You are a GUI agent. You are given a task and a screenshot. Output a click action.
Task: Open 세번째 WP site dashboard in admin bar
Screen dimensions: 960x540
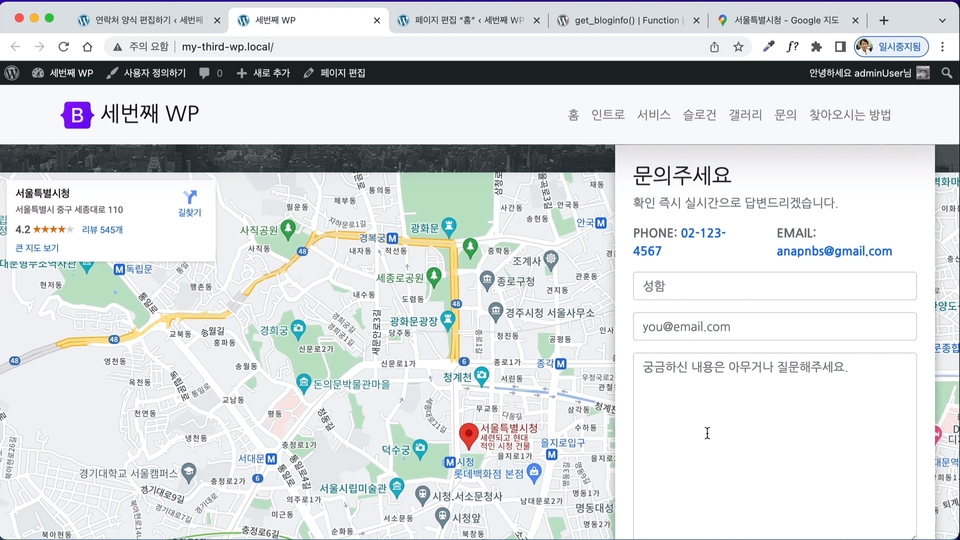62,73
